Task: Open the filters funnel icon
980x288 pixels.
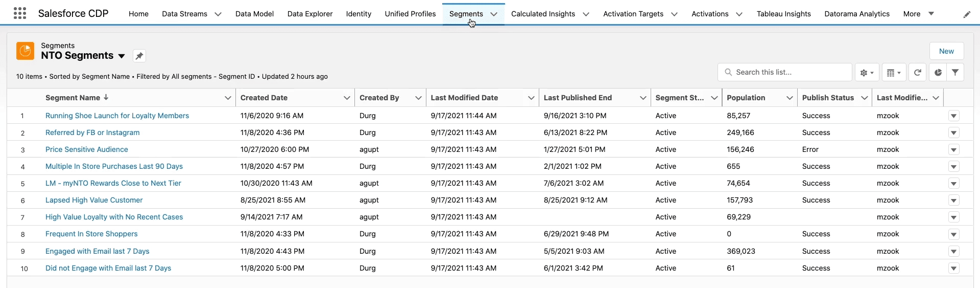Action: coord(955,73)
